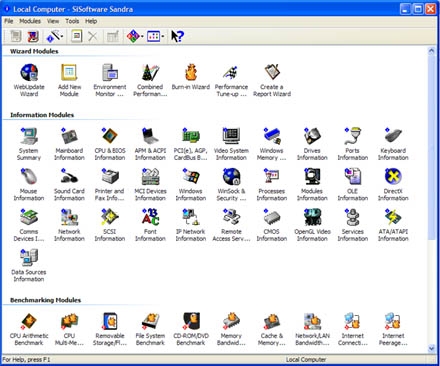
Task: Open Mainboard Information
Action: (69, 144)
